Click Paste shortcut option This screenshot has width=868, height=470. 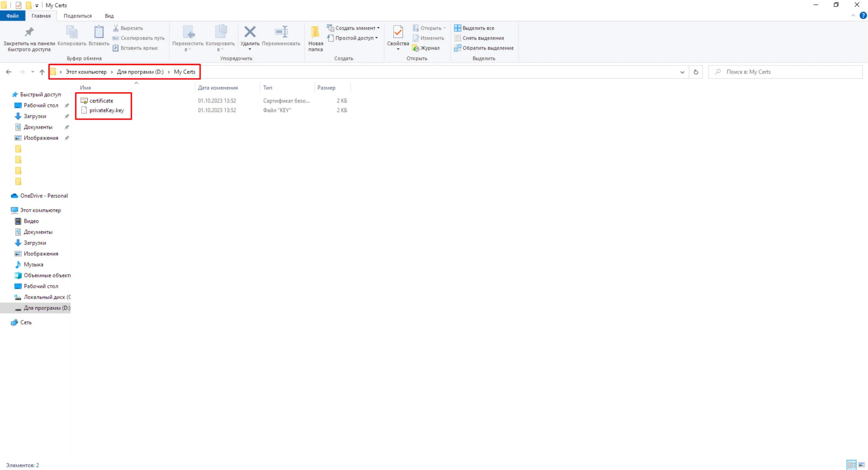pos(135,48)
